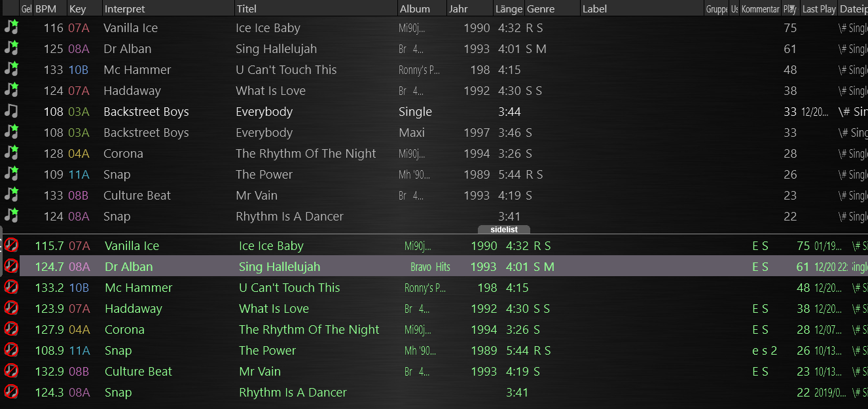Select Sing Hallelujah title in the upper list

[x=276, y=48]
